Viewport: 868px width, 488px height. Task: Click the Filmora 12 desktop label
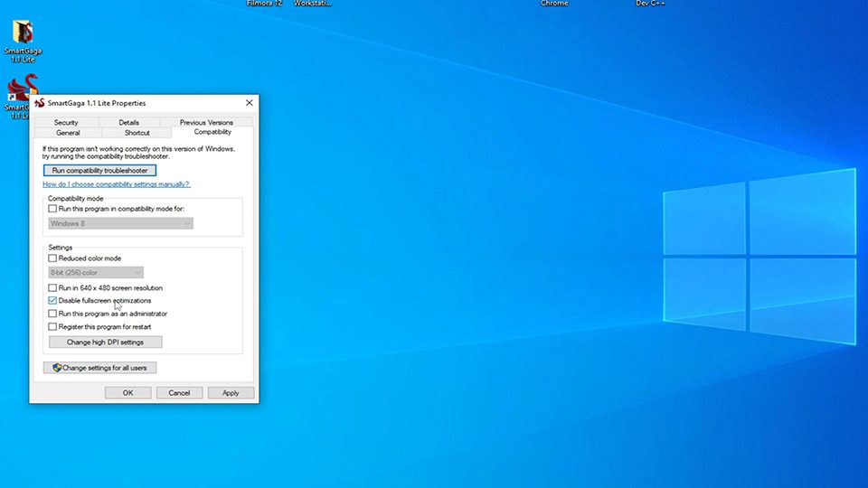[x=265, y=4]
